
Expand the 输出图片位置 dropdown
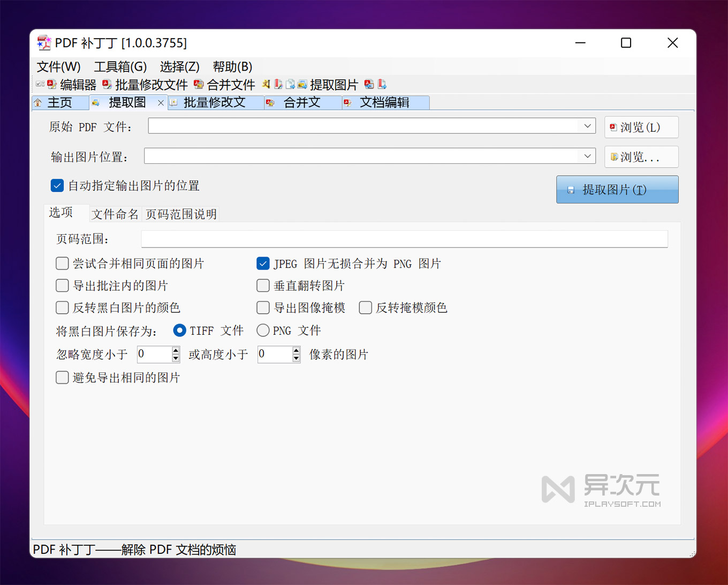click(x=587, y=156)
